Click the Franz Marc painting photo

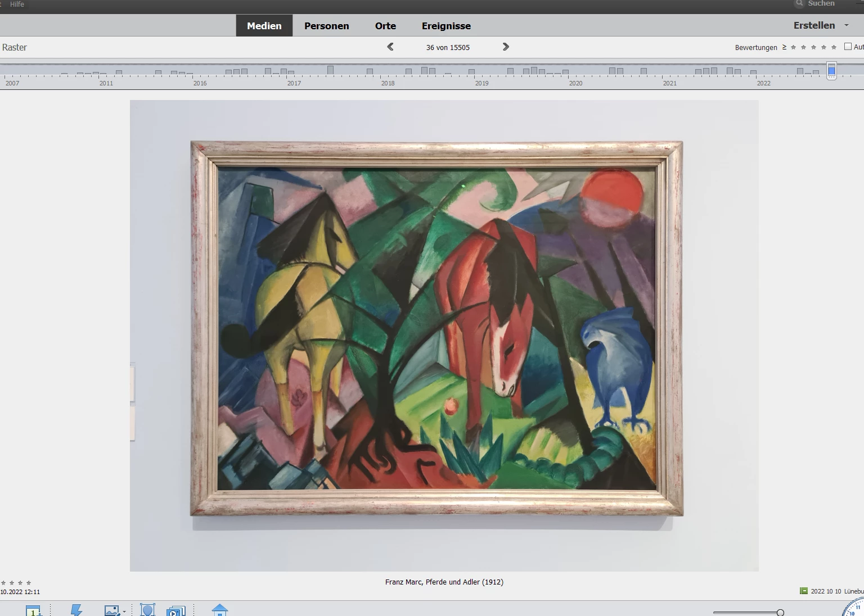coord(444,336)
